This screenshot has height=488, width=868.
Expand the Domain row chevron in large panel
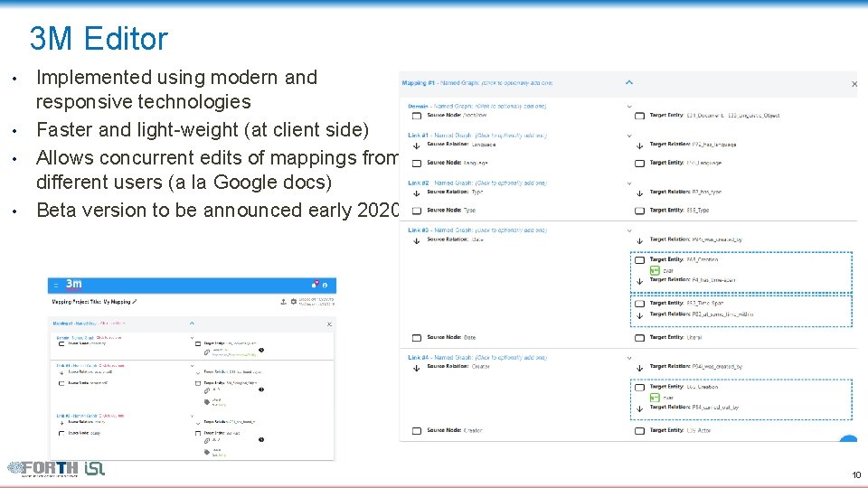pos(629,107)
